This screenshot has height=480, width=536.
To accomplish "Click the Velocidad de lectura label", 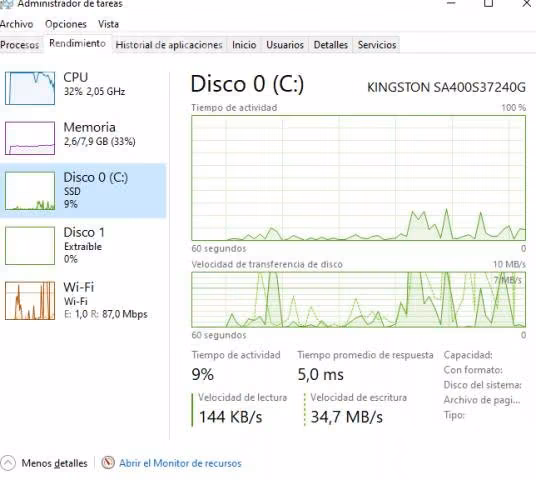I will point(242,397).
